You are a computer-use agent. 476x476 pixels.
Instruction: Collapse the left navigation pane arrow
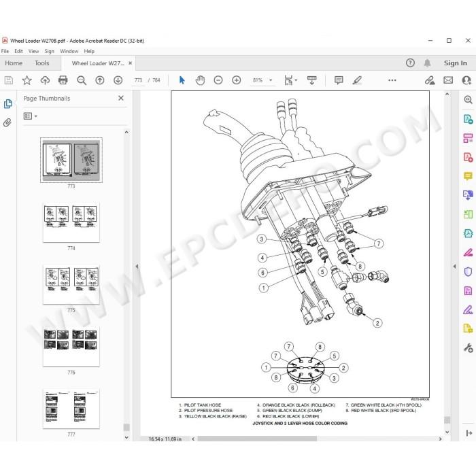point(137,267)
